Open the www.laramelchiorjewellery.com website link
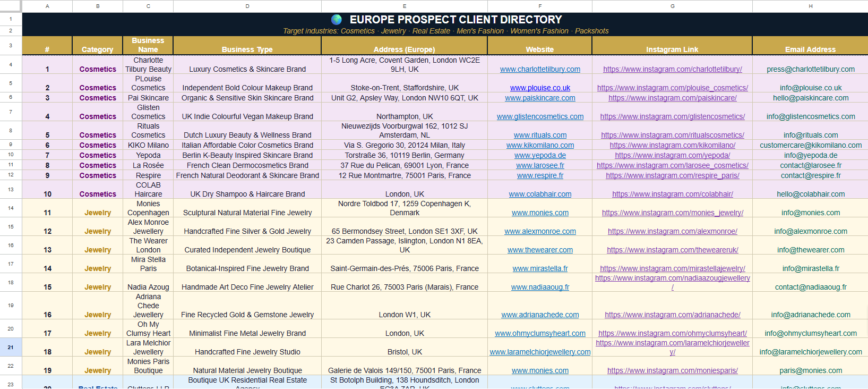This screenshot has height=389, width=868. tap(540, 352)
